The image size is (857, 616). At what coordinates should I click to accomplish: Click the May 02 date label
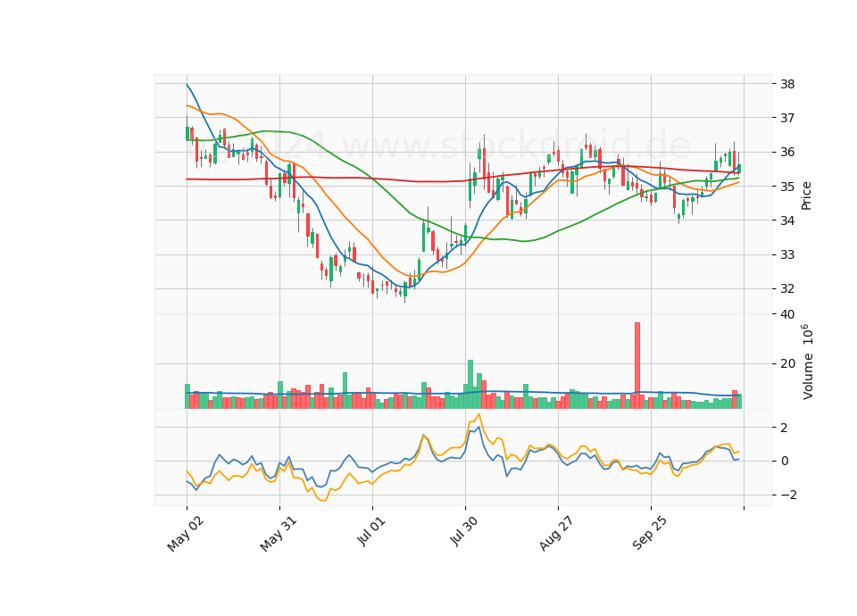coord(186,534)
